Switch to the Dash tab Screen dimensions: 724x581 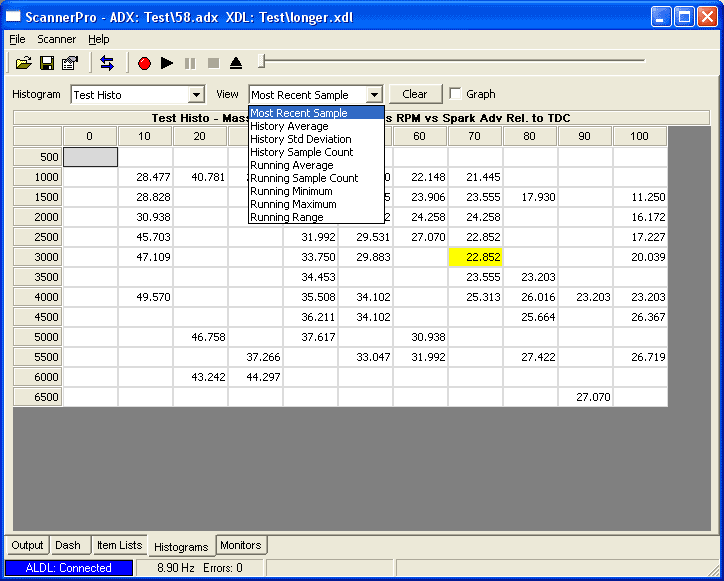coord(68,545)
